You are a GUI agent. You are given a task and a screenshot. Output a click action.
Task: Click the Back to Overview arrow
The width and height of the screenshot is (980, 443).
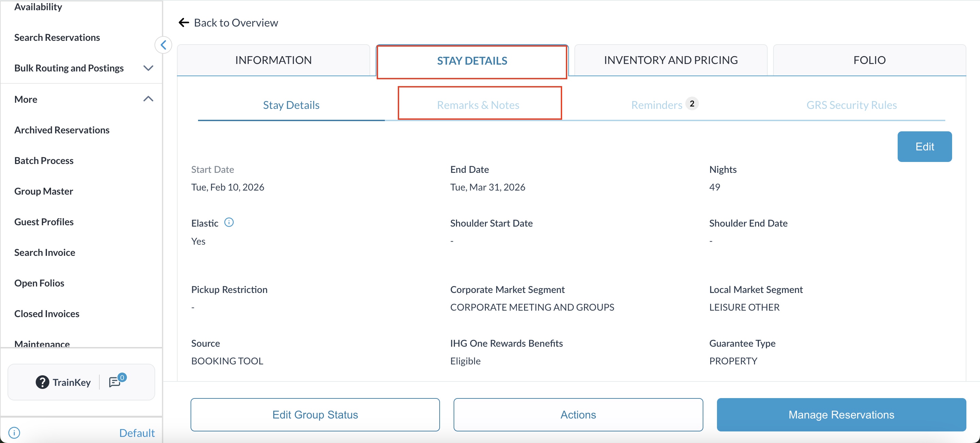coord(184,23)
